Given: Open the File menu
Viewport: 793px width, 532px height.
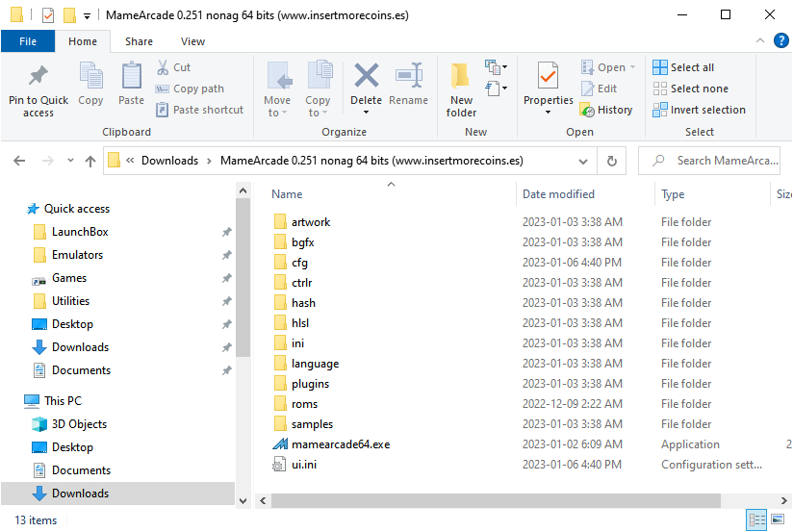Looking at the screenshot, I should click(x=28, y=41).
